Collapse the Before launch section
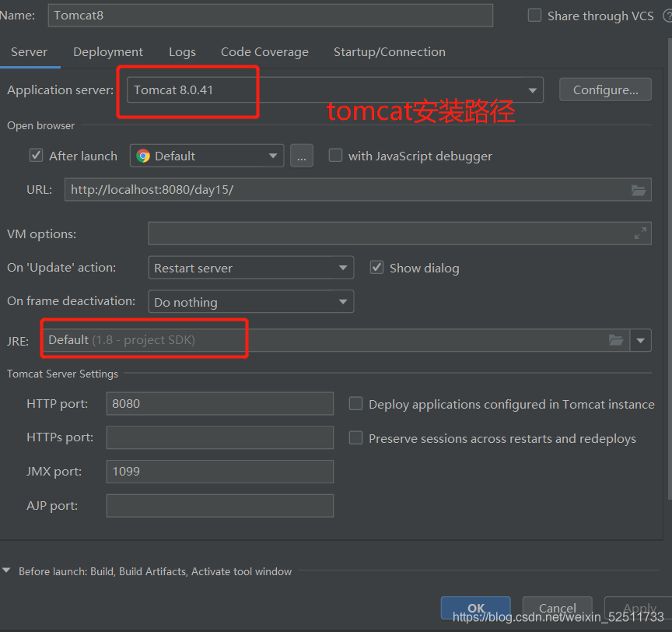This screenshot has height=632, width=672. pos(6,571)
